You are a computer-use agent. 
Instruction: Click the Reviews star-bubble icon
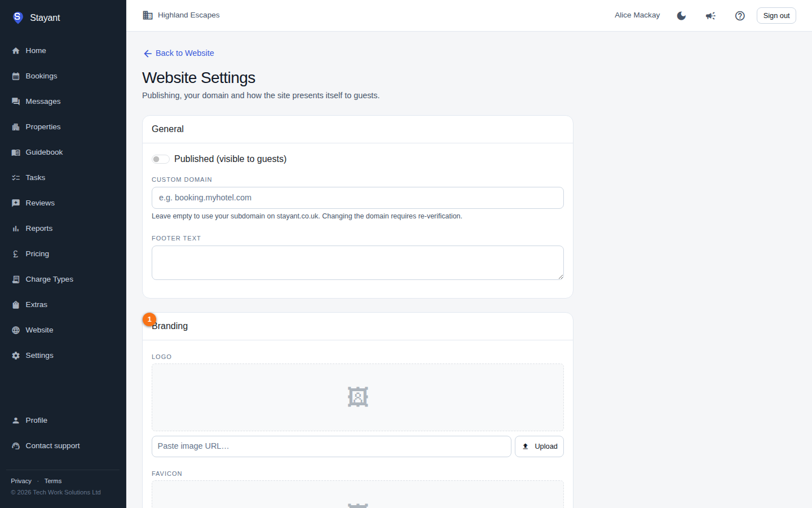tap(16, 203)
